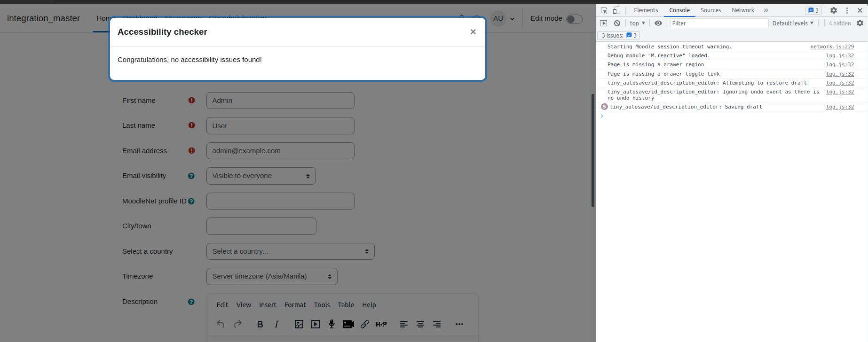Screen dimensions: 868x342
Task: Open the Timezone dropdown
Action: [272, 276]
